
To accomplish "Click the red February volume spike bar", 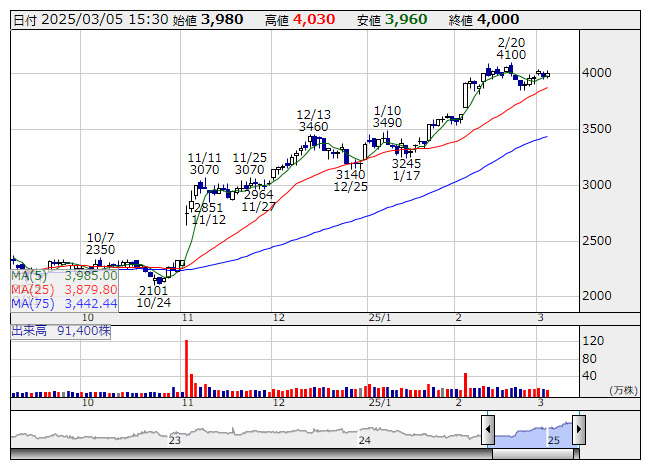I will pos(466,385).
